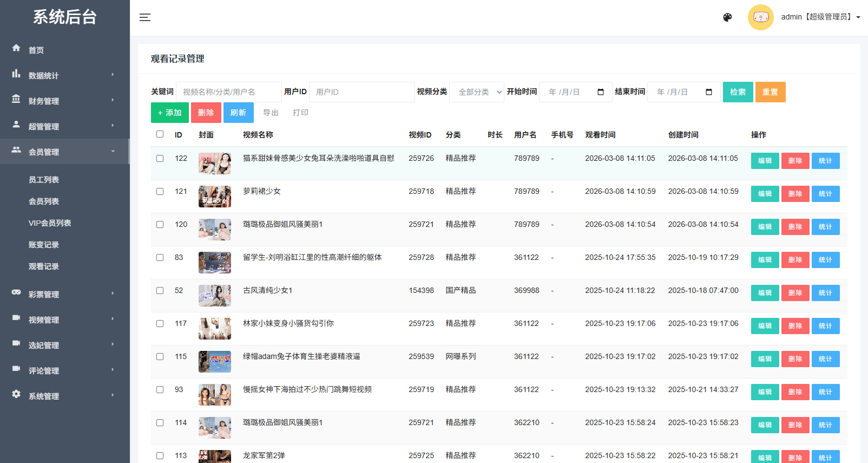This screenshot has width=868, height=463.
Task: Click the admin avatar image
Action: [x=760, y=17]
